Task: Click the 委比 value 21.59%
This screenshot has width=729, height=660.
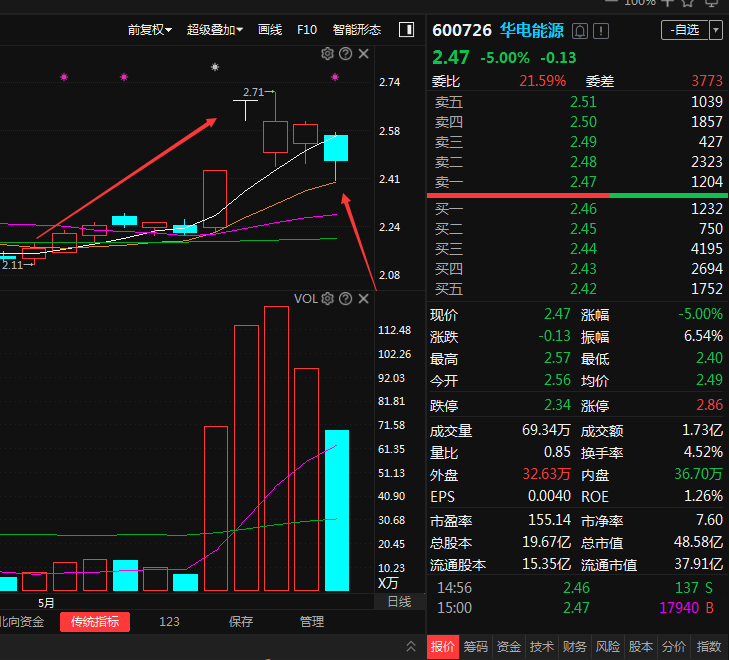Action: coord(543,81)
